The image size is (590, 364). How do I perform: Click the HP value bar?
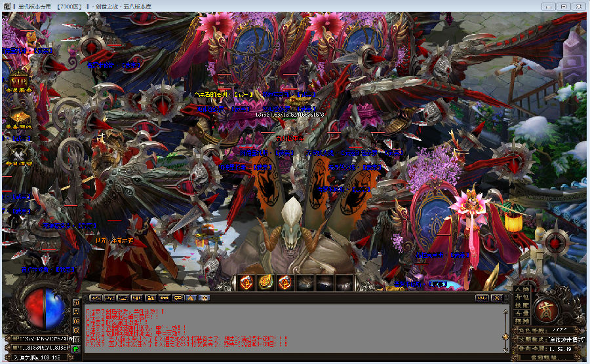41,338
